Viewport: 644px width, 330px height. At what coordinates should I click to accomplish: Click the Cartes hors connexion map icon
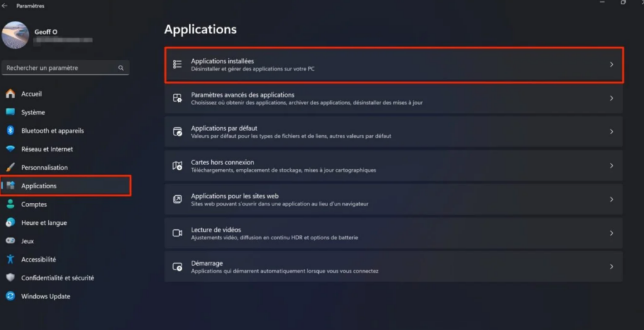[177, 166]
